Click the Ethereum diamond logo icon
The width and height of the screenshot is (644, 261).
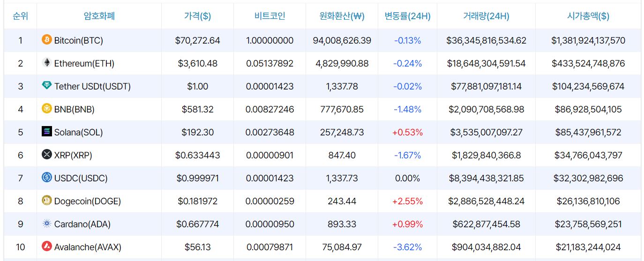click(47, 63)
